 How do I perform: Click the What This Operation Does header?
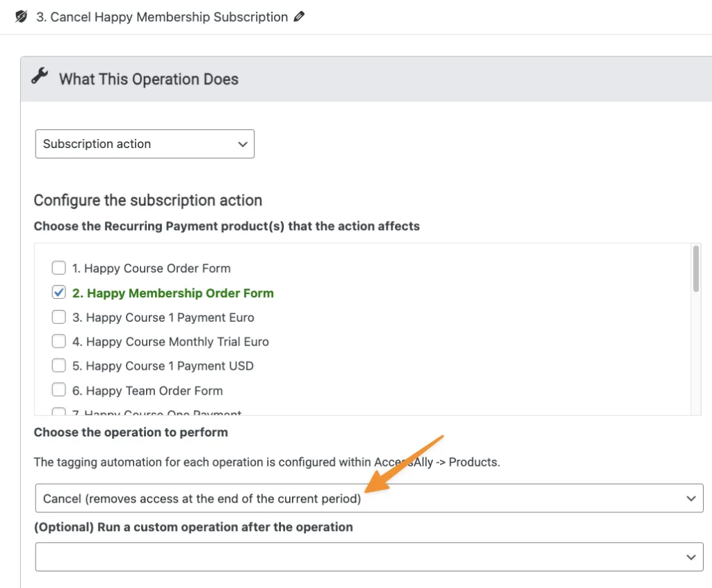tap(148, 79)
